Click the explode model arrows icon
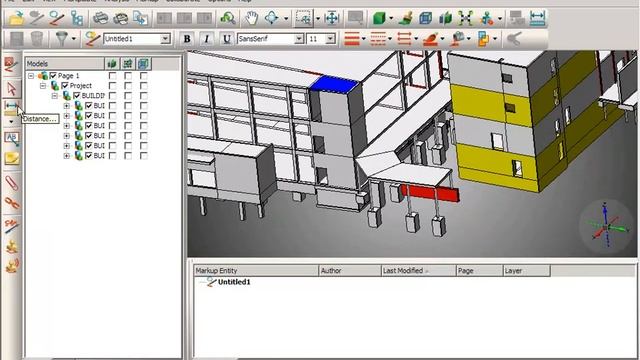The width and height of the screenshot is (640, 360). [465, 18]
